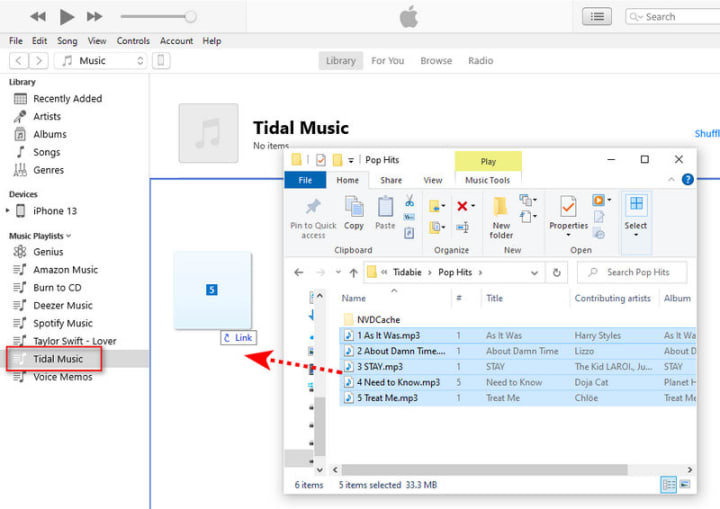Click the iPhone device icon in toolbar

pos(161,61)
